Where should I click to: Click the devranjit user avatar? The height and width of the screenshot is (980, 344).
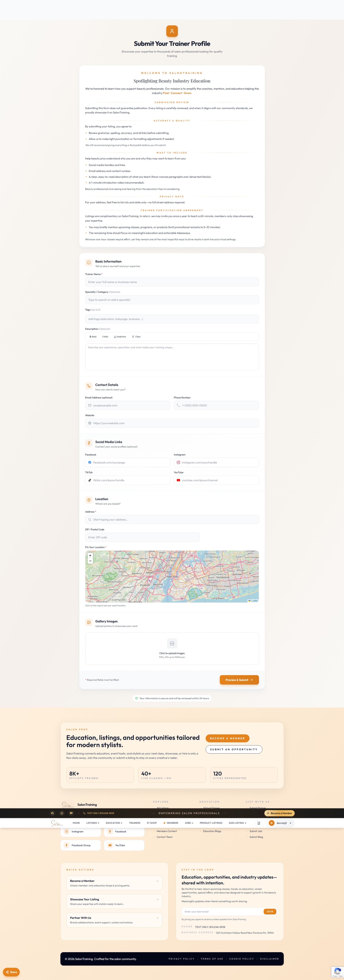click(272, 823)
